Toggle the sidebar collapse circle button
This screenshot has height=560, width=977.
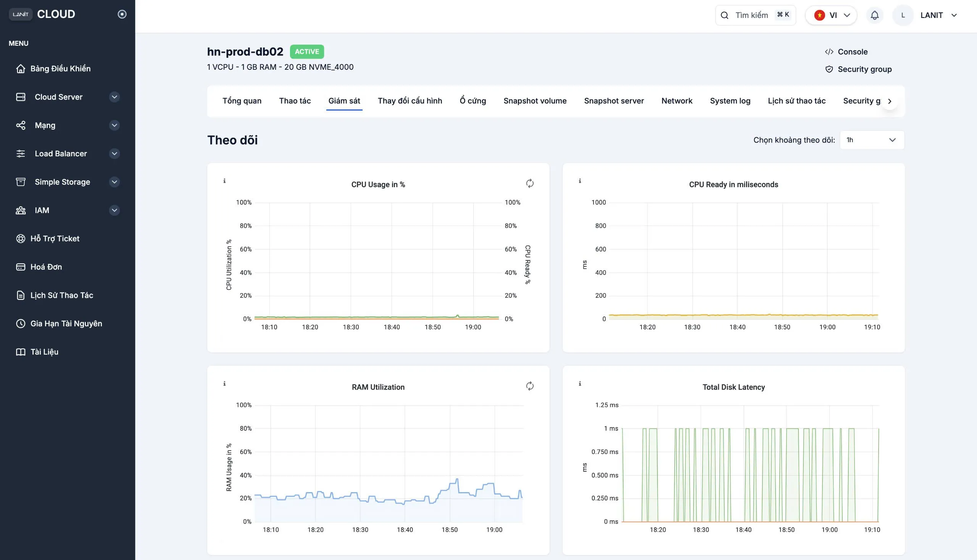tap(122, 14)
